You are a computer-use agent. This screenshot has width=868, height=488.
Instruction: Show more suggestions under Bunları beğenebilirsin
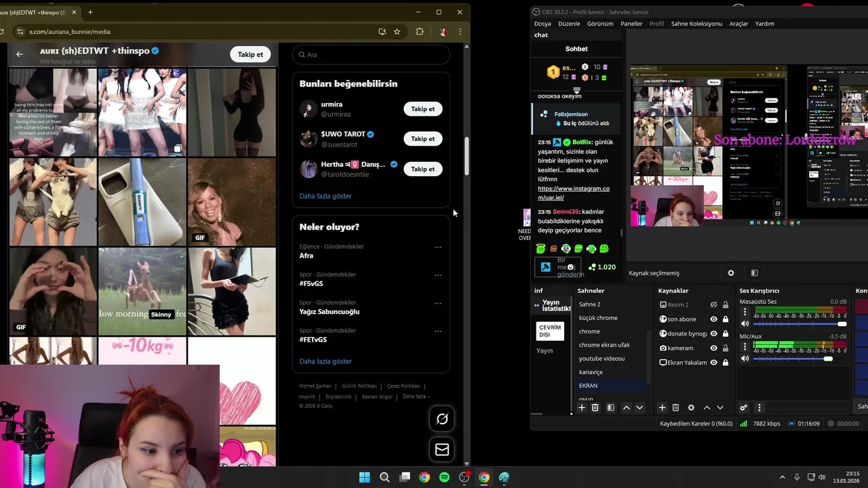(x=325, y=196)
